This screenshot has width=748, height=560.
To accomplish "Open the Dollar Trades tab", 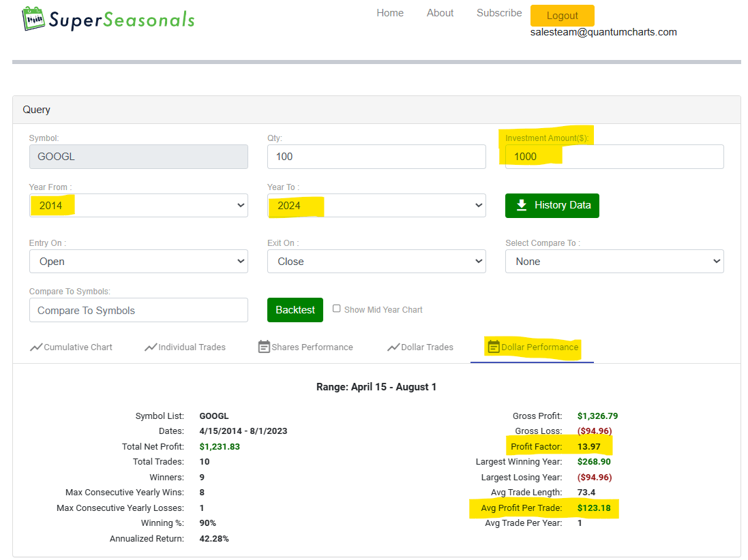I will pos(420,347).
